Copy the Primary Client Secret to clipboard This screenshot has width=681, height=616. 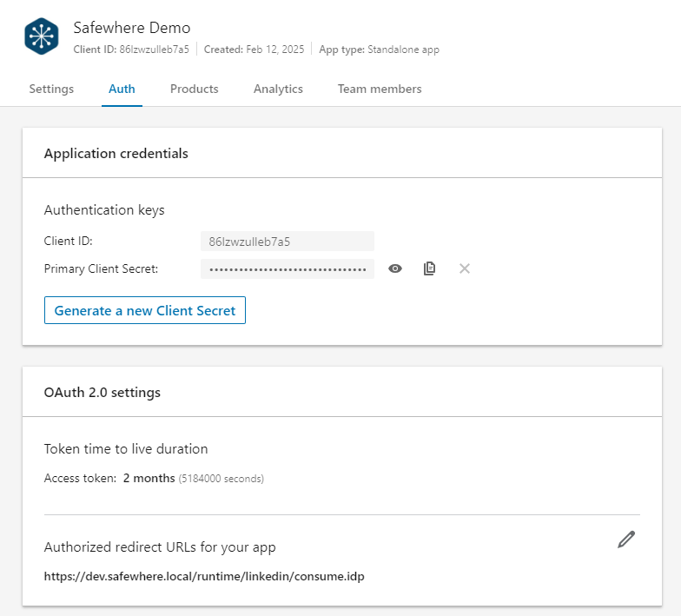[429, 268]
